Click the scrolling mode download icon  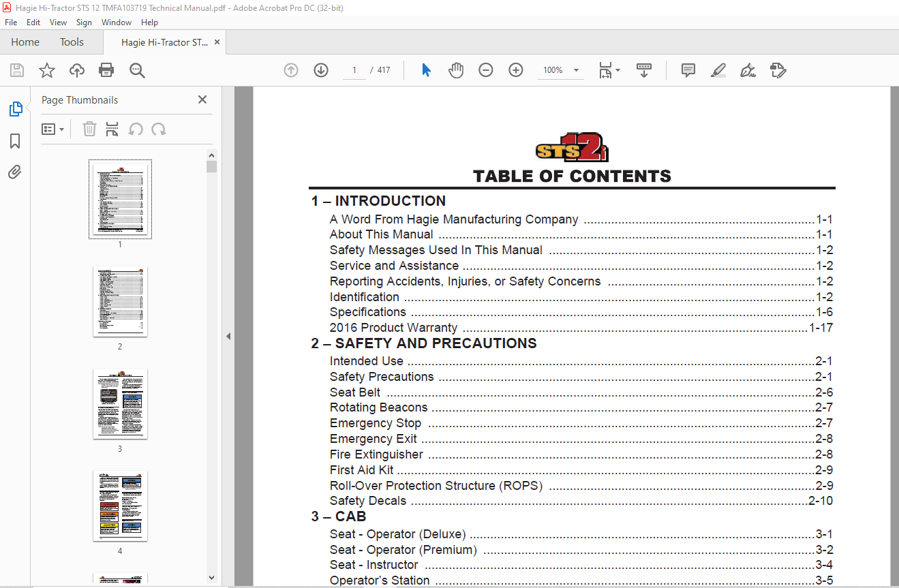click(x=644, y=70)
